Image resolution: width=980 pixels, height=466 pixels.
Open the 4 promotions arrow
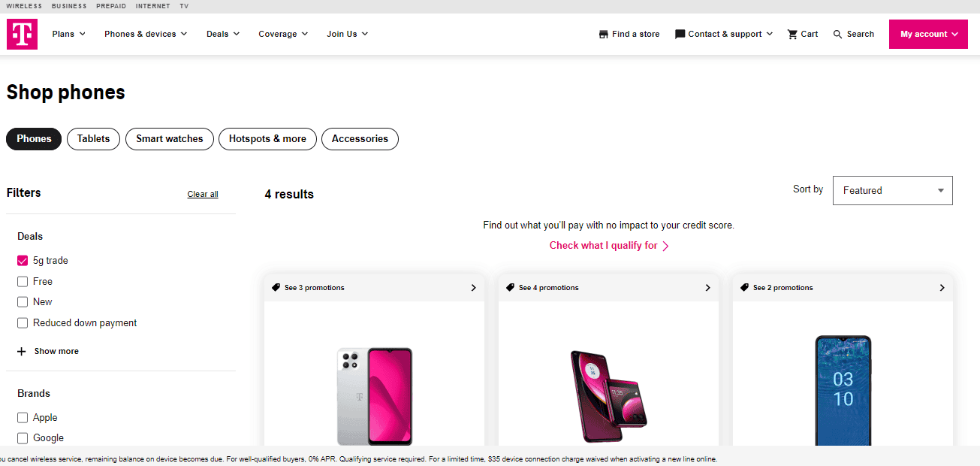[x=707, y=287]
